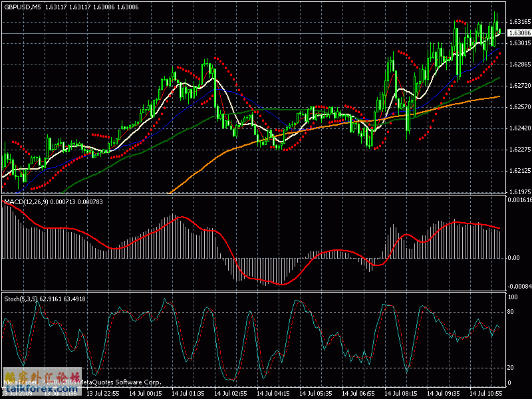Click the 1.62570 price scale label
This screenshot has height=399, width=532.
click(520, 107)
